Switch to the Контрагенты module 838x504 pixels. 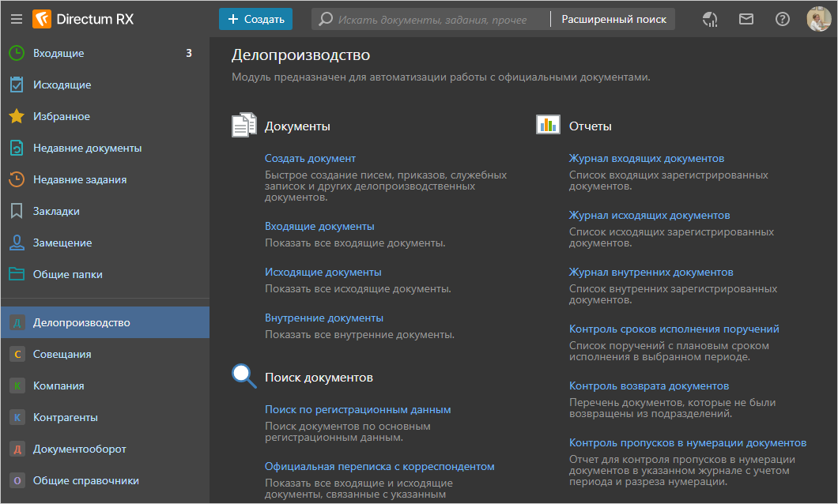[x=65, y=417]
